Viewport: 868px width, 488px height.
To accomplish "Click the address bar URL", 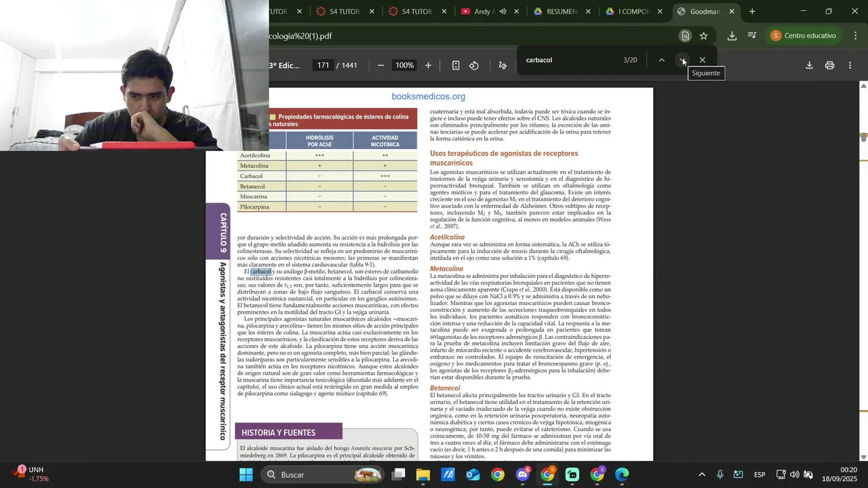I will 300,36.
